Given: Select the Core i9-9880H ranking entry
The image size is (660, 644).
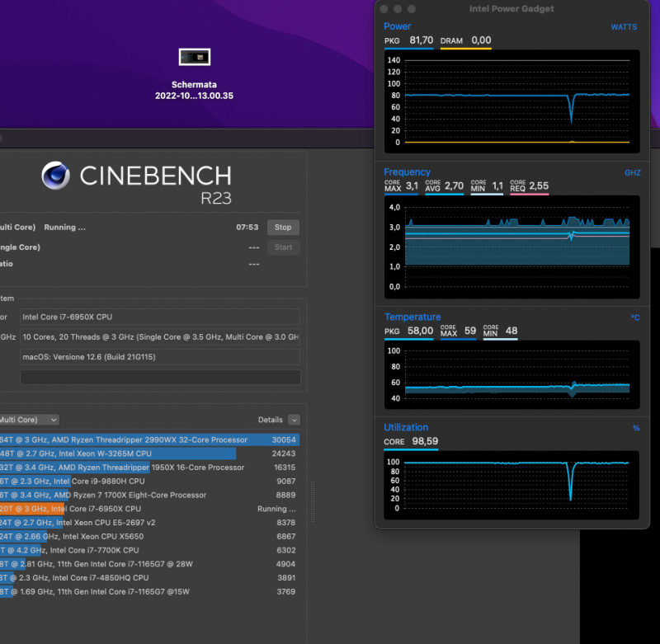Looking at the screenshot, I should coord(149,482).
